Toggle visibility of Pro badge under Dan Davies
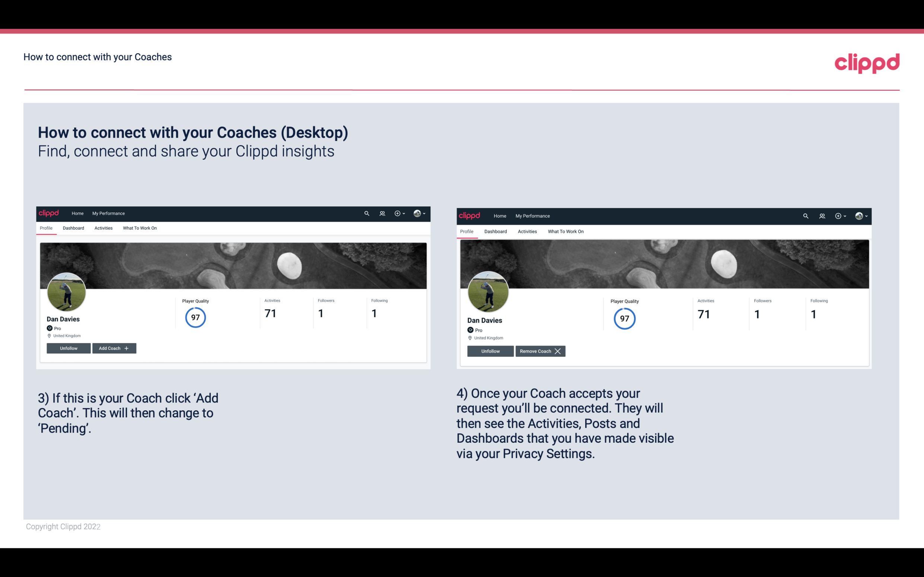The width and height of the screenshot is (924, 577). [54, 328]
